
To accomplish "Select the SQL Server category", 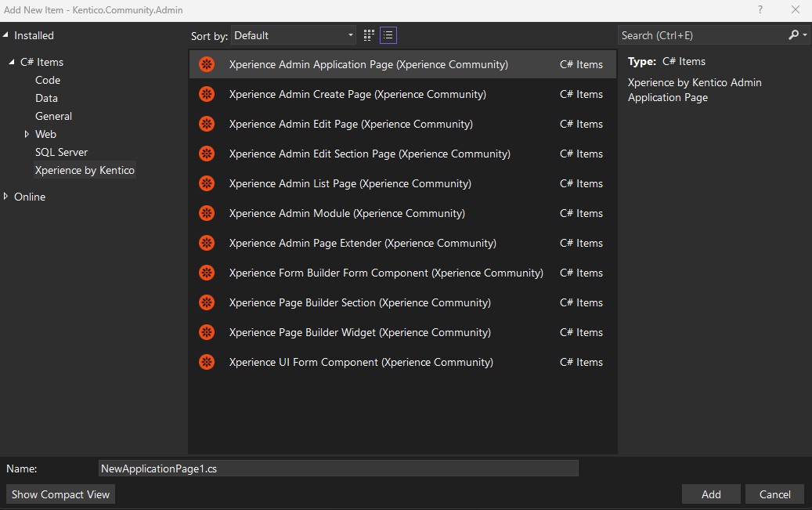I will [61, 152].
